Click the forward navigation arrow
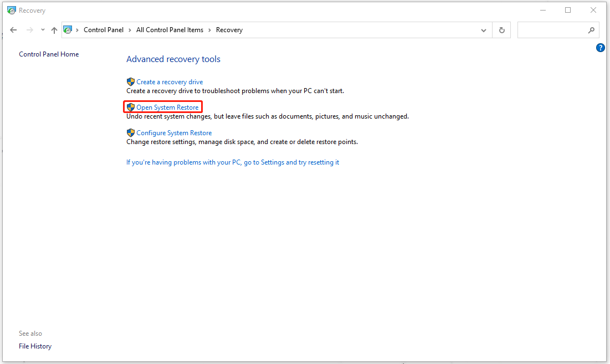Viewport: 610px width, 364px height. (29, 30)
